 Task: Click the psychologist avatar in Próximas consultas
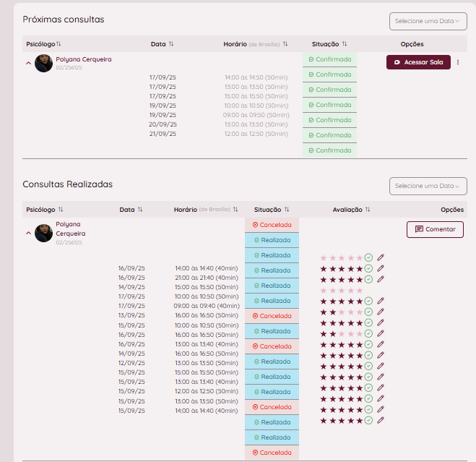coord(43,63)
